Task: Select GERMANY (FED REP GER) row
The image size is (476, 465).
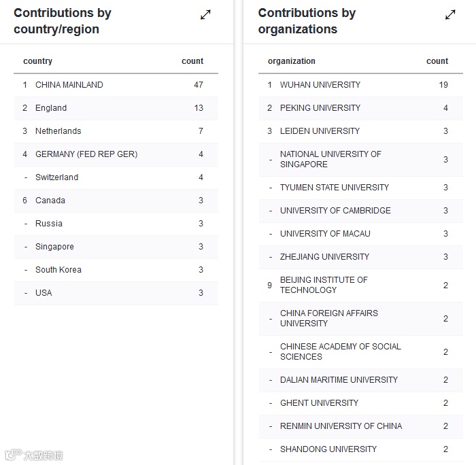Action: point(86,154)
